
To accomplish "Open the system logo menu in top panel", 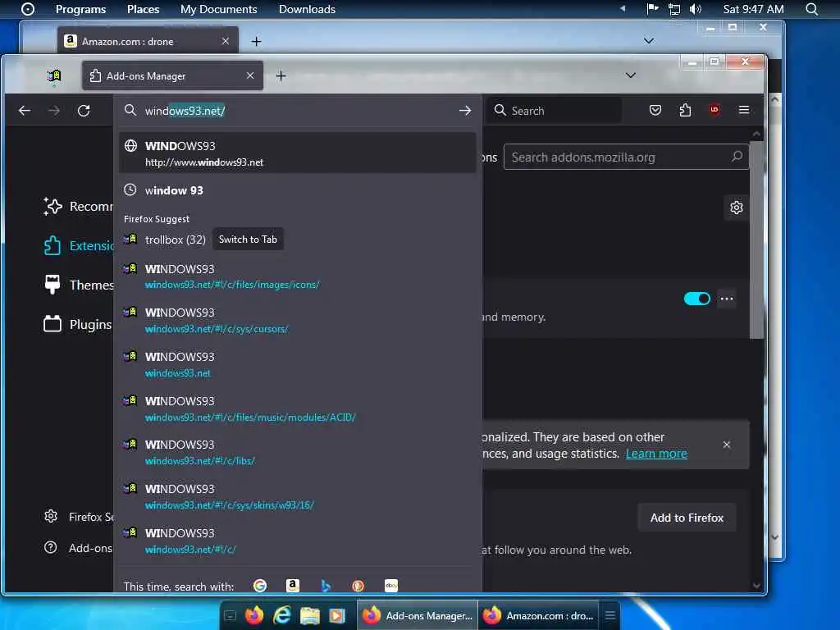I will pyautogui.click(x=28, y=9).
